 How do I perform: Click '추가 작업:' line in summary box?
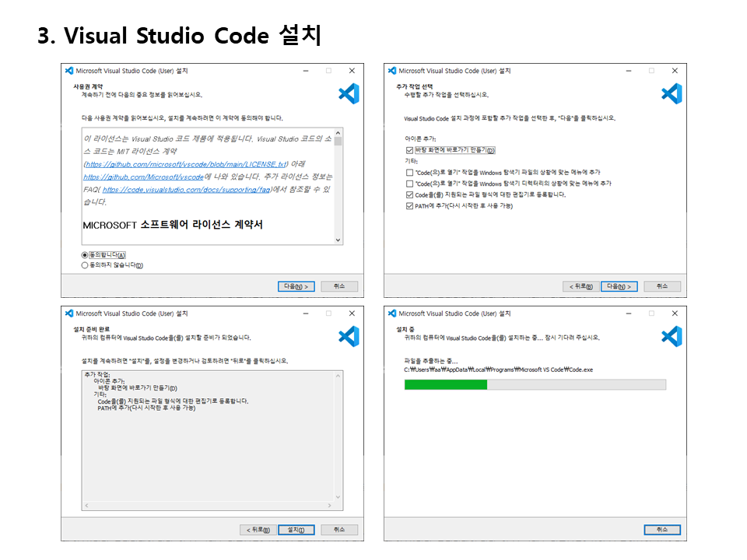coord(98,375)
